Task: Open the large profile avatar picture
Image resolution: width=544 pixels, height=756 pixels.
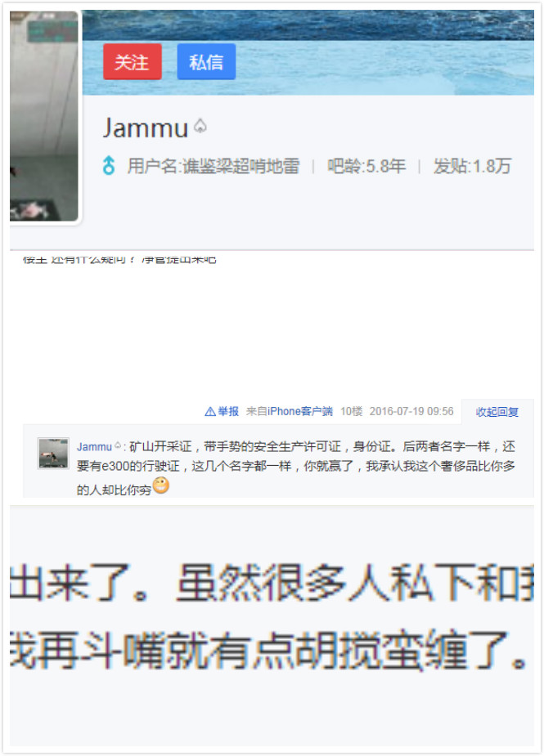Action: point(44,116)
